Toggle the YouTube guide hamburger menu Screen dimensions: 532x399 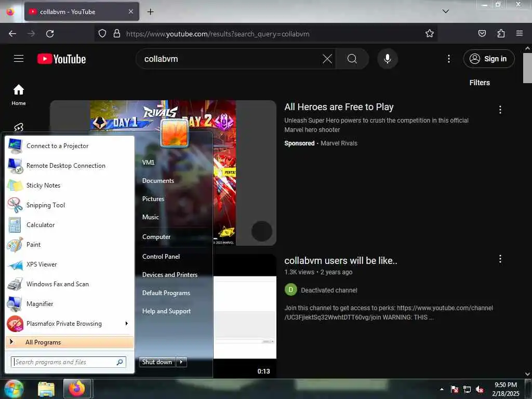point(19,58)
